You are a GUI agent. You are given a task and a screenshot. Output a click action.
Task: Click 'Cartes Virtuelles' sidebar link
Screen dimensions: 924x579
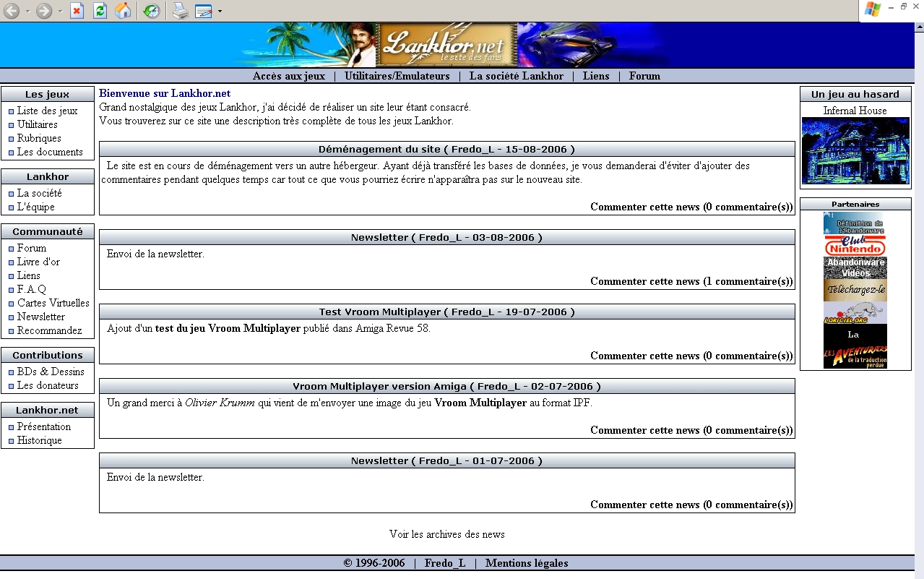[x=53, y=303]
